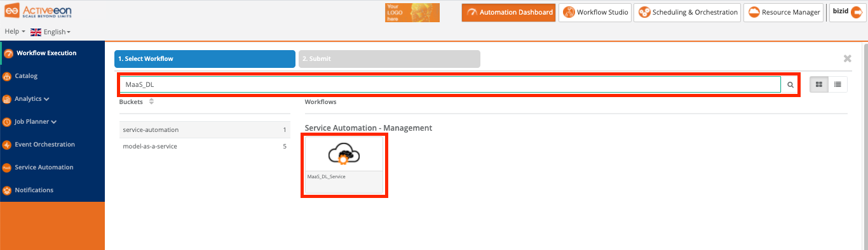Select the model-as-a-service bucket

205,146
